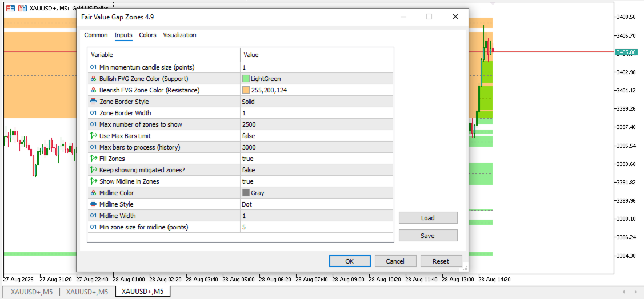Open Zone Border Style Solid dropdown value

317,102
